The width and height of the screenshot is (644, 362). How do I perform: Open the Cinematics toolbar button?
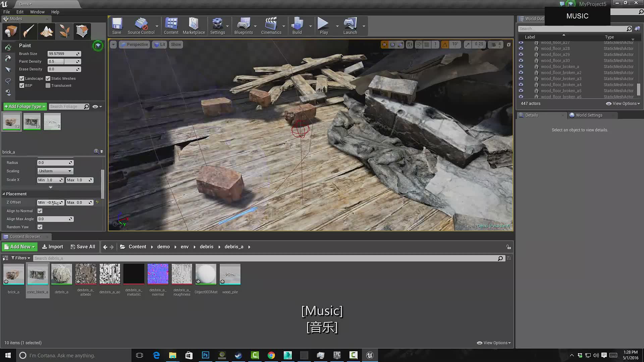271,26
